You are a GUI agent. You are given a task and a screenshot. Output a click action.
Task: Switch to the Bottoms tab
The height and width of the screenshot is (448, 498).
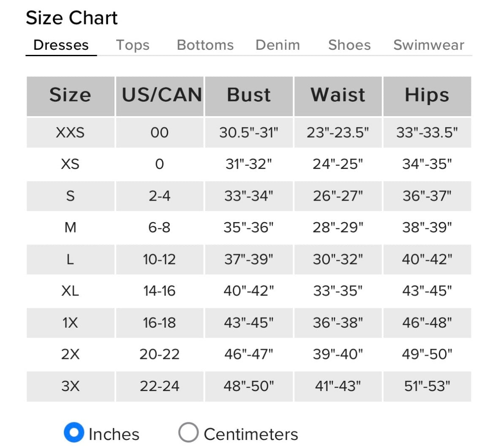point(205,45)
